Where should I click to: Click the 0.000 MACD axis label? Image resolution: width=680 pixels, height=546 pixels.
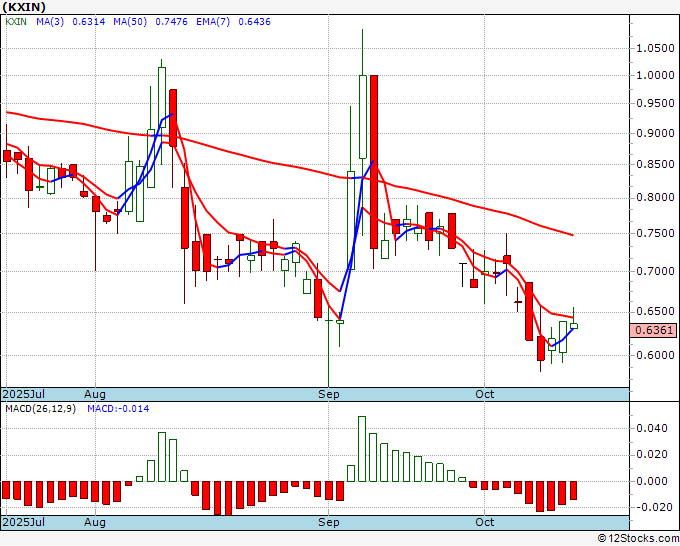point(652,481)
